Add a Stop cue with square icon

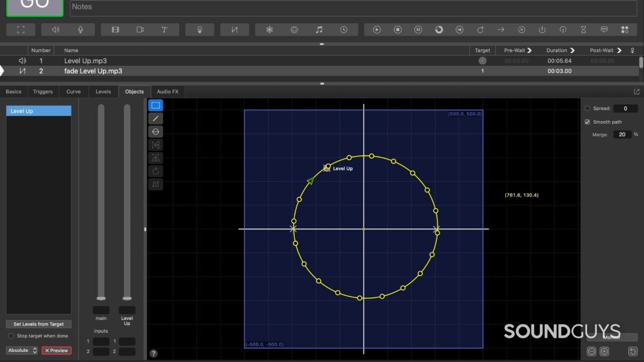(398, 29)
